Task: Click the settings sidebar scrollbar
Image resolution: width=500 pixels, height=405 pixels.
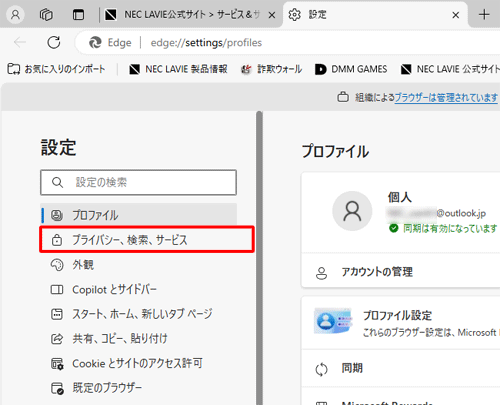Action: coord(259,258)
